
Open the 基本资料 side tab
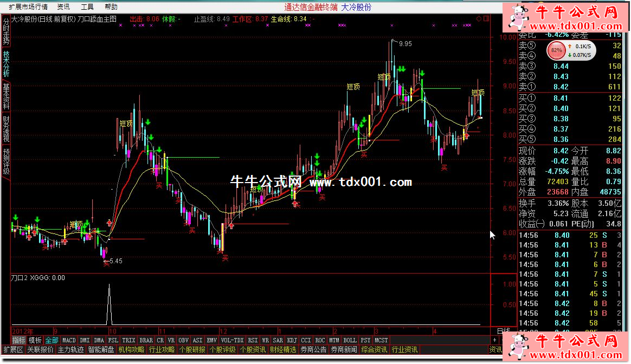click(6, 96)
